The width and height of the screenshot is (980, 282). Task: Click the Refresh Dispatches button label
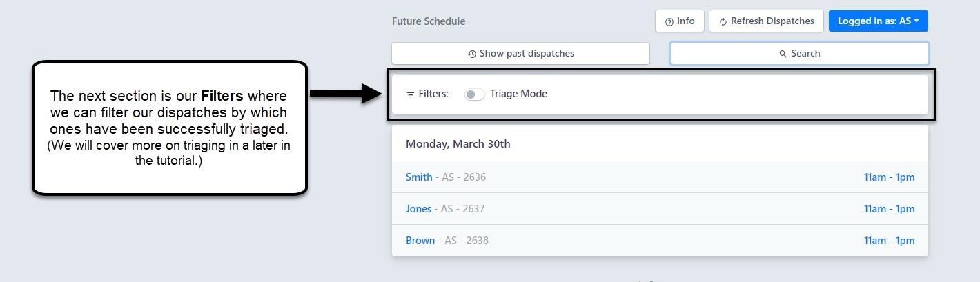tap(772, 21)
